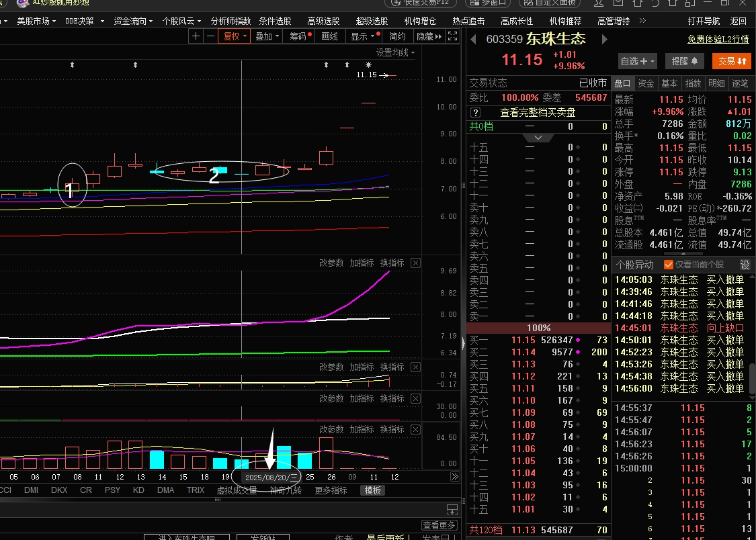The image size is (756, 540).
Task: Click the 筹码 chip distribution button
Action: 300,36
